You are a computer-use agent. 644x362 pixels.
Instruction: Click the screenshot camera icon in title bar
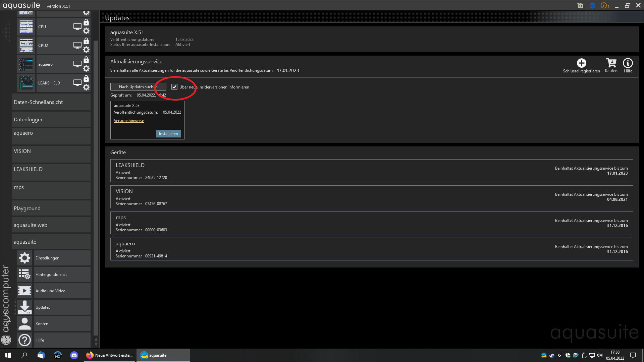(580, 6)
